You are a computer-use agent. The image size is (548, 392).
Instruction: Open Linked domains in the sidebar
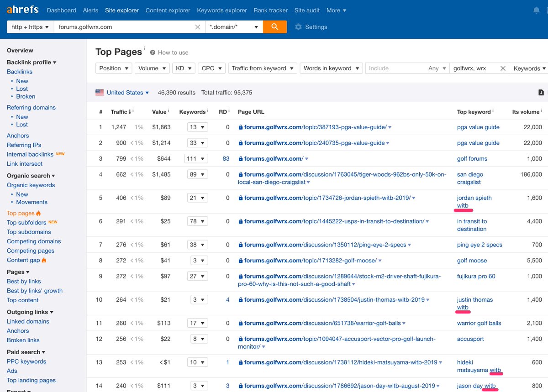click(28, 321)
